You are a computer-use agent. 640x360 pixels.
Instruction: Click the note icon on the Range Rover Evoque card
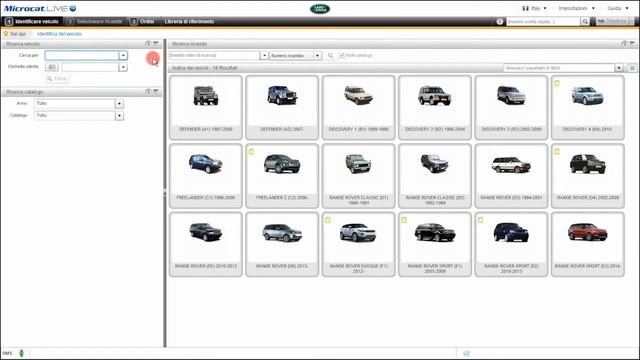327,220
